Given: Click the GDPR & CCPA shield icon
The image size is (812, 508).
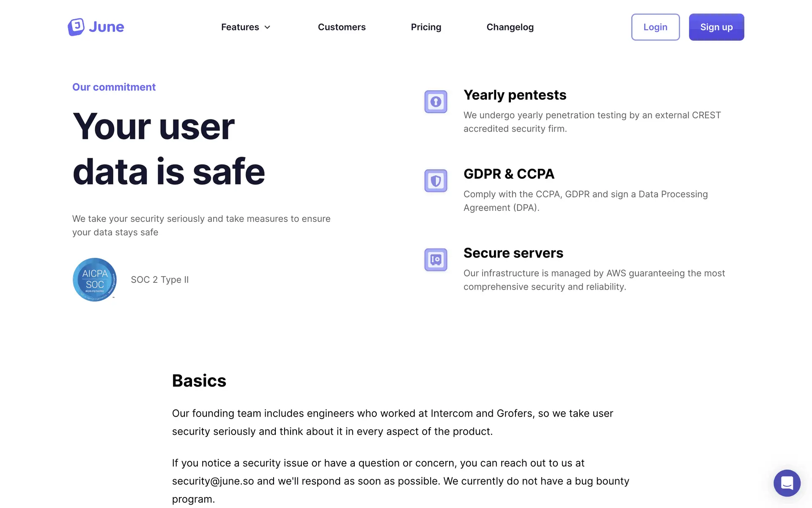Looking at the screenshot, I should [x=436, y=181].
